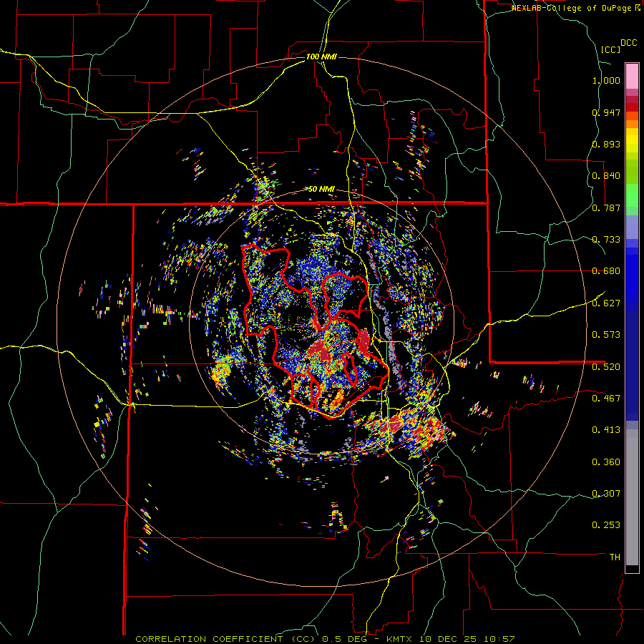Click the gray bottom segment of color bar
Viewport: 644px width, 644px height.
click(632, 497)
